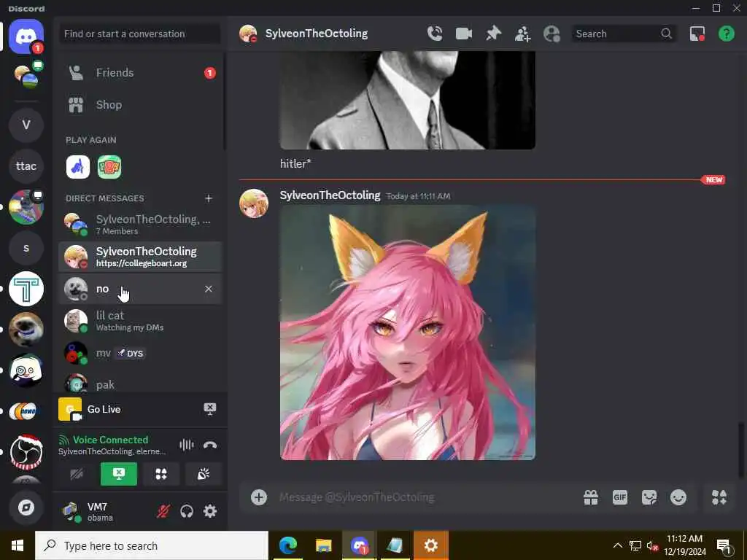
Task: Toggle noise suppression waveform icon
Action: (x=186, y=445)
